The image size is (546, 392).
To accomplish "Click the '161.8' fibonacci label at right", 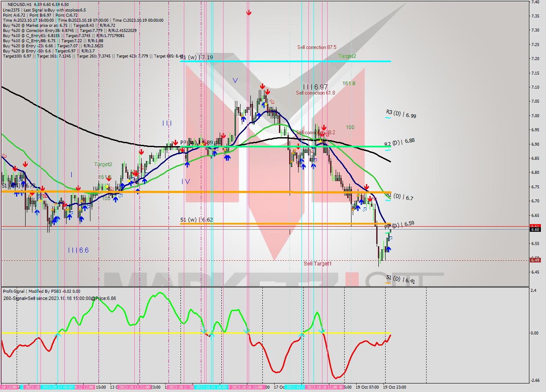I will [349, 84].
